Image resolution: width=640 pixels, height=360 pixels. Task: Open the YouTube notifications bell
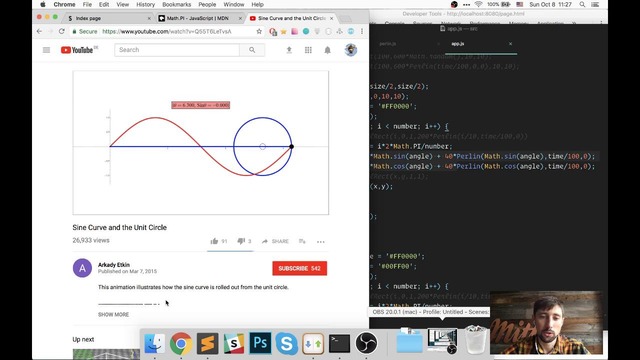click(327, 50)
